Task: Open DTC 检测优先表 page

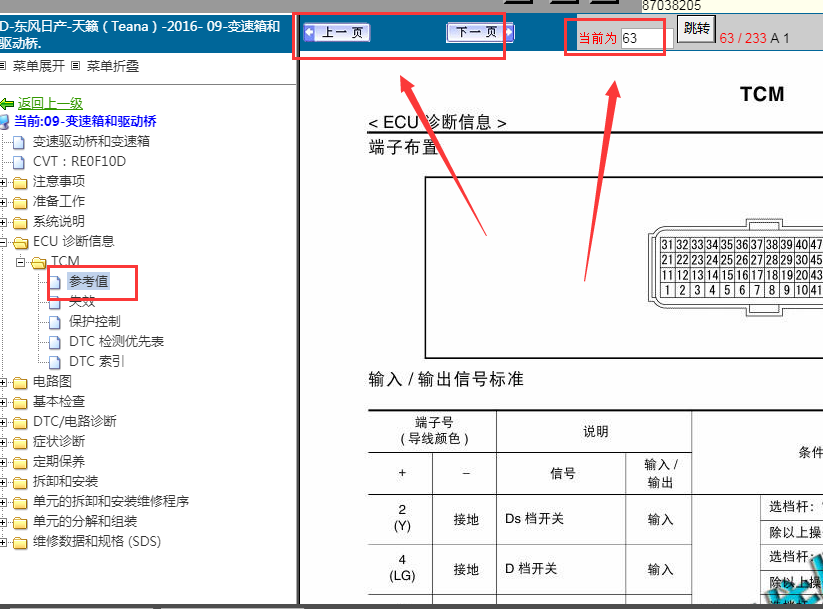Action: point(117,341)
